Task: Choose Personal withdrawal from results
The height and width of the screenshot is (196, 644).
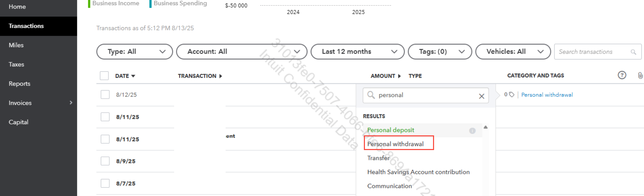Action: point(395,144)
